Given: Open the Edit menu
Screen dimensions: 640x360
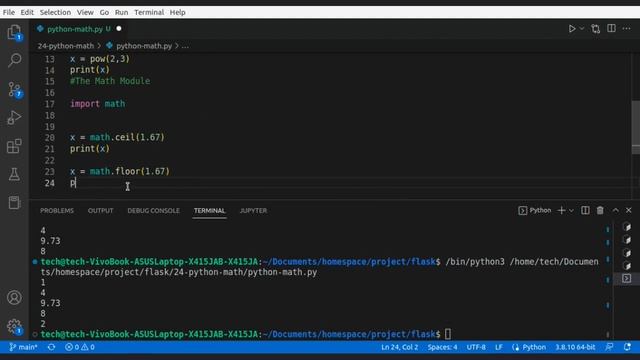Looking at the screenshot, I should tap(27, 12).
